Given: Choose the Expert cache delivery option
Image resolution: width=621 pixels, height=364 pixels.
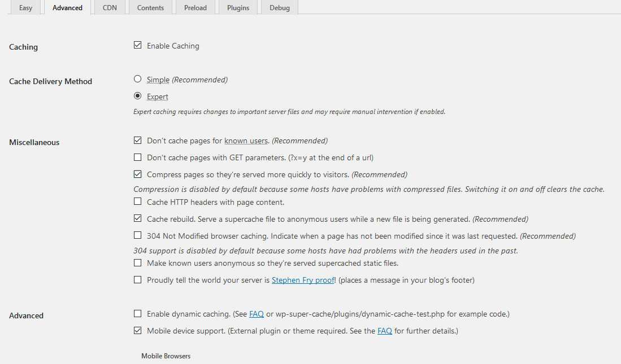Looking at the screenshot, I should [138, 96].
